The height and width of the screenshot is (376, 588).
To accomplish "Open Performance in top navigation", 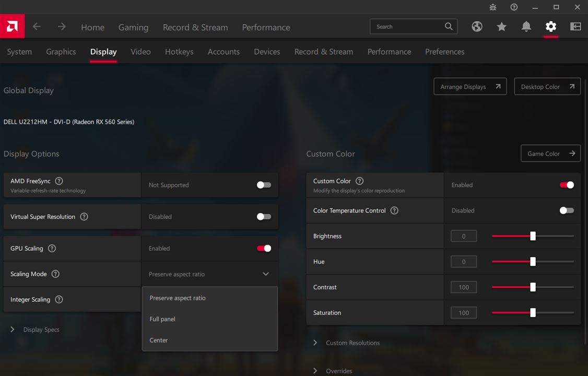I will pyautogui.click(x=266, y=27).
